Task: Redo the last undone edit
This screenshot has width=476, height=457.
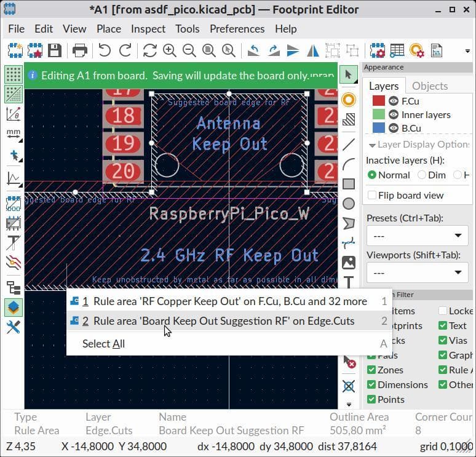Action: click(x=125, y=50)
